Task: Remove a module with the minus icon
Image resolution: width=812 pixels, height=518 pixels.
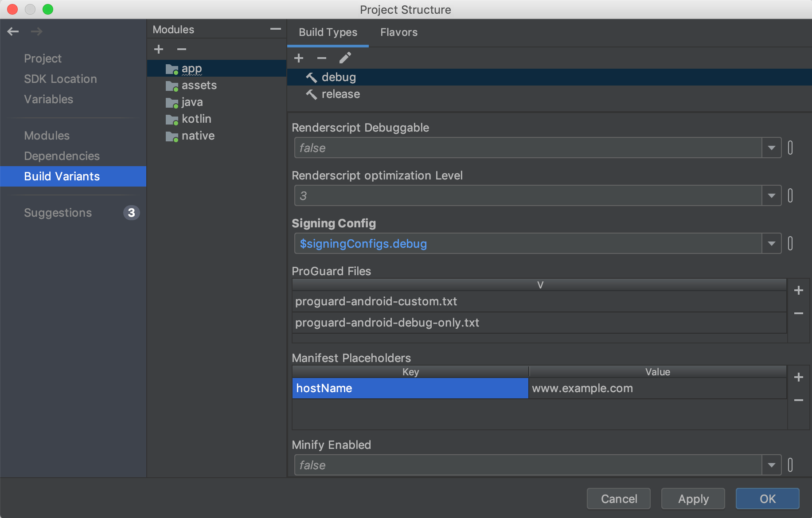Action: click(x=181, y=49)
